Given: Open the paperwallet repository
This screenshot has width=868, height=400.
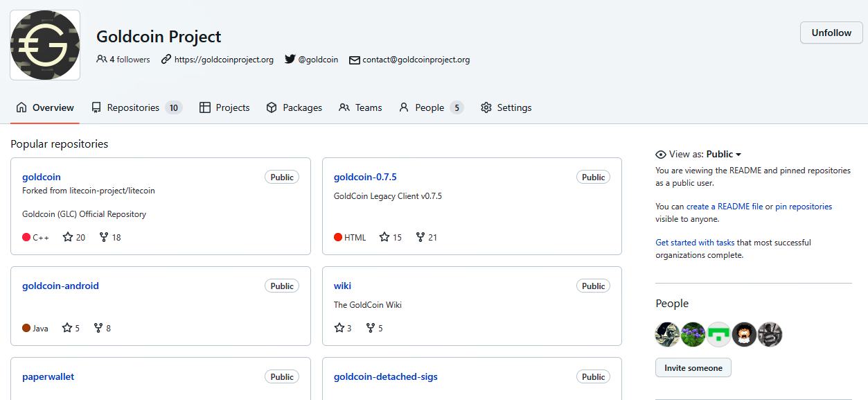Looking at the screenshot, I should click(48, 376).
